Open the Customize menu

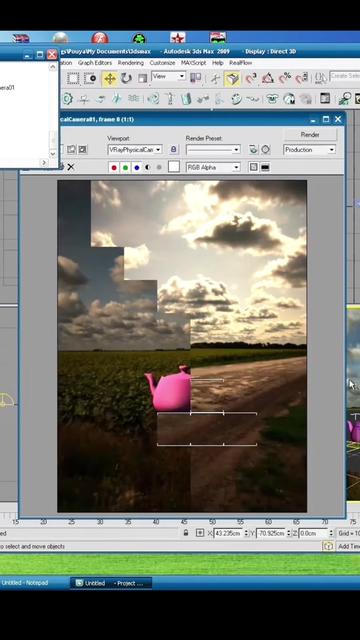162,63
